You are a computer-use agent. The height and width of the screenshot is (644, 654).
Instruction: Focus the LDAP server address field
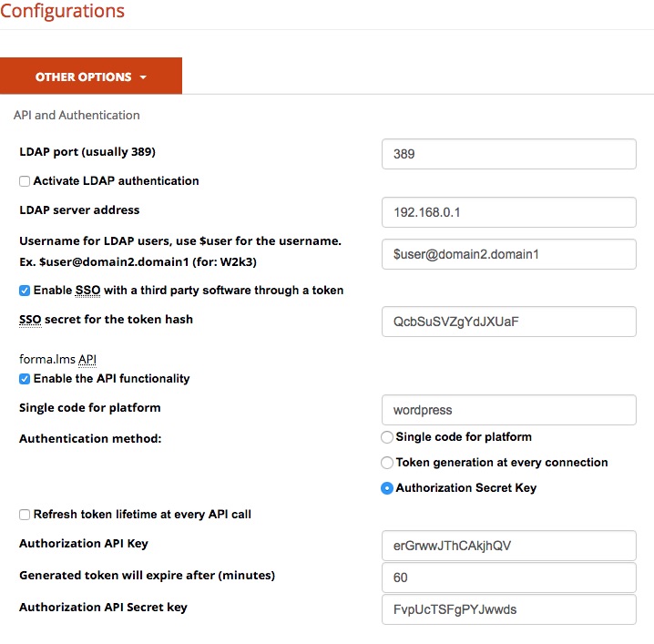coord(508,212)
